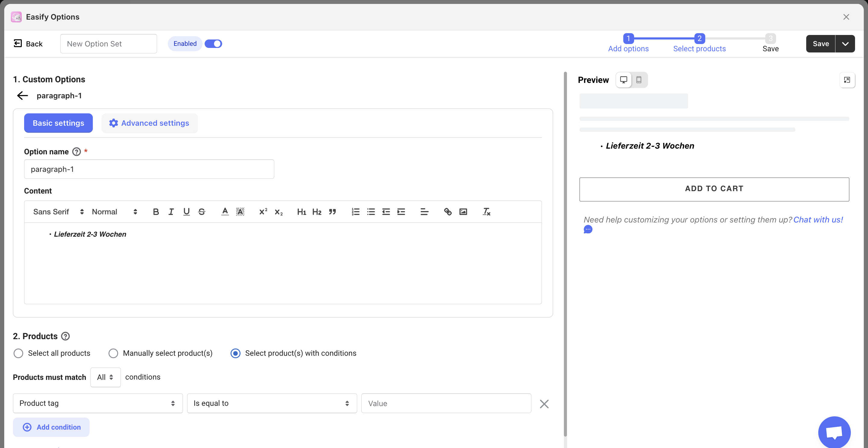Image resolution: width=868 pixels, height=448 pixels.
Task: Open the Chat with us link
Action: pos(818,220)
